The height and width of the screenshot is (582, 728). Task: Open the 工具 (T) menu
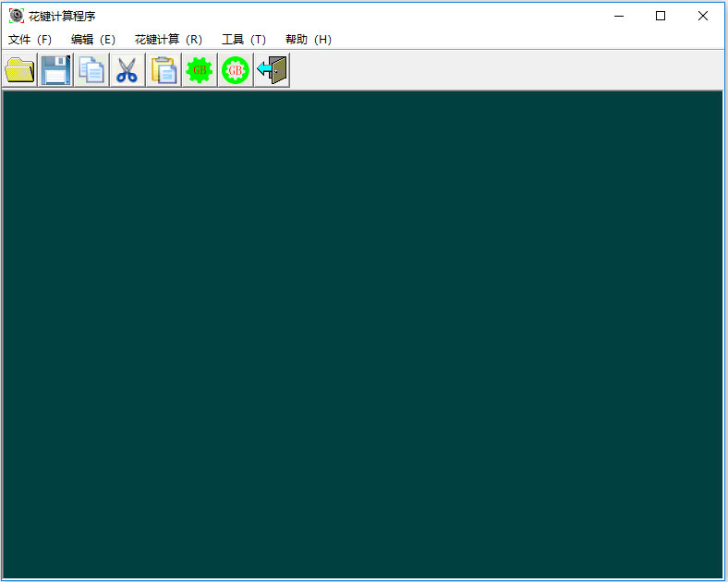point(244,40)
